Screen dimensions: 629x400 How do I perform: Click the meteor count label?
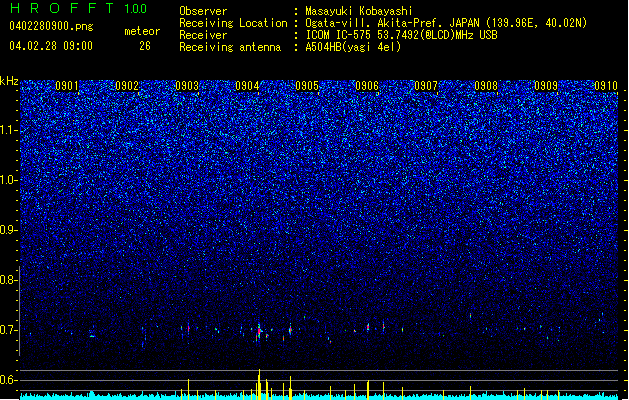(x=142, y=31)
